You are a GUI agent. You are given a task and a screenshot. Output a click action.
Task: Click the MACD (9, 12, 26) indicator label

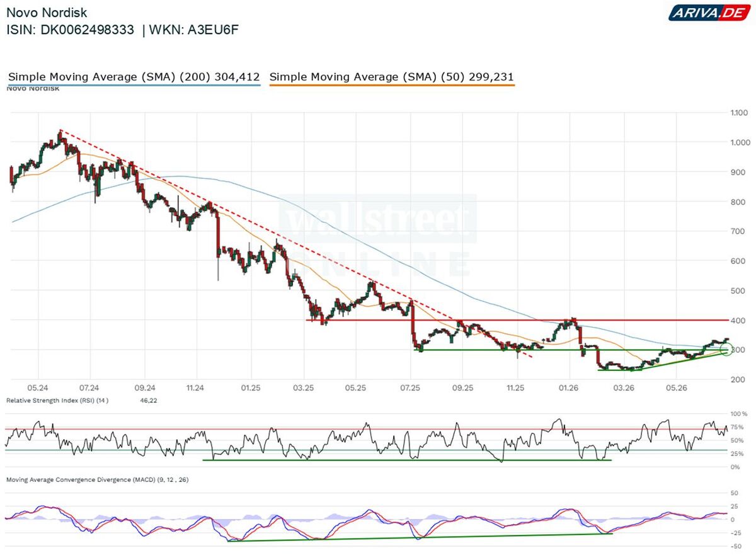(x=97, y=480)
